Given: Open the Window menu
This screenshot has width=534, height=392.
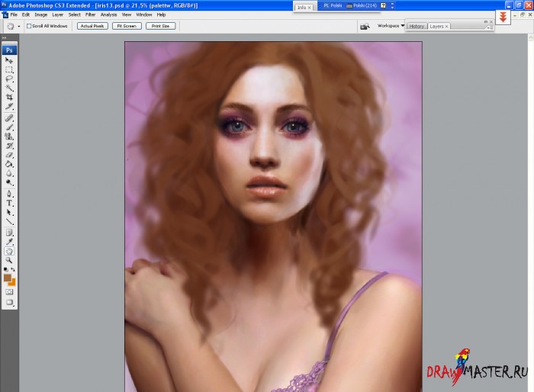Looking at the screenshot, I should point(144,14).
